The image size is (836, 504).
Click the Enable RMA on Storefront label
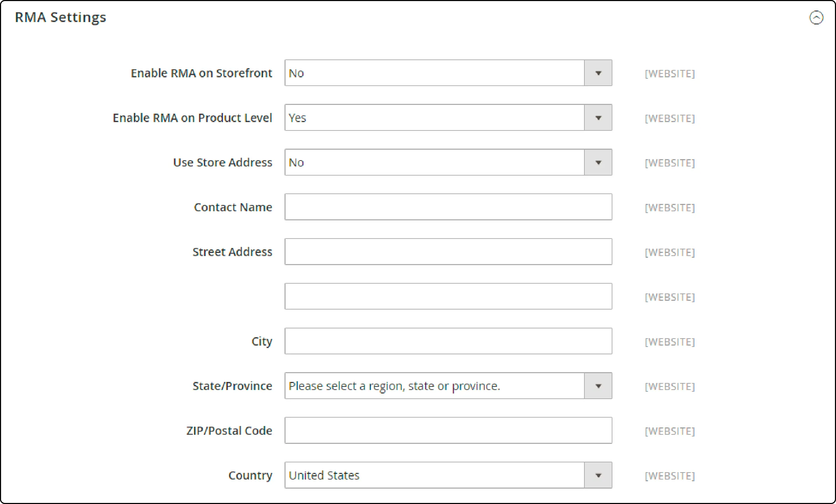[201, 73]
